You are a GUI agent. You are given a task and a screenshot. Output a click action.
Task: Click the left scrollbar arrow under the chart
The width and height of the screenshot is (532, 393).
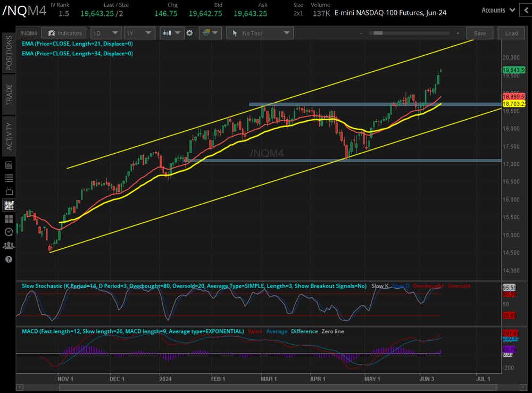coord(20,387)
